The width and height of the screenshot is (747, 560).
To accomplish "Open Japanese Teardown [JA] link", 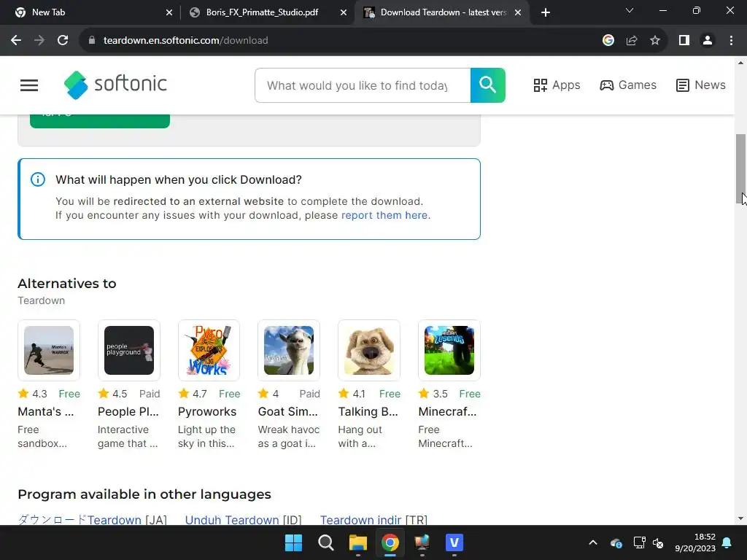I will [93, 519].
